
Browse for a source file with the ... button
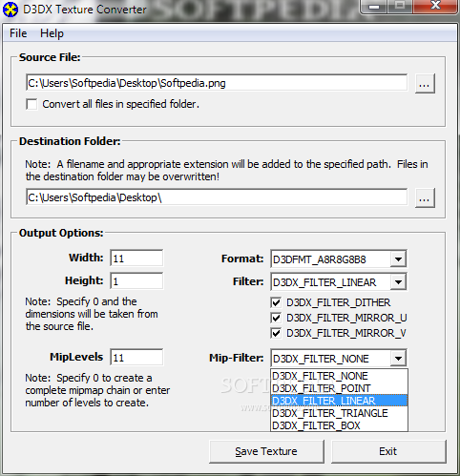(425, 84)
